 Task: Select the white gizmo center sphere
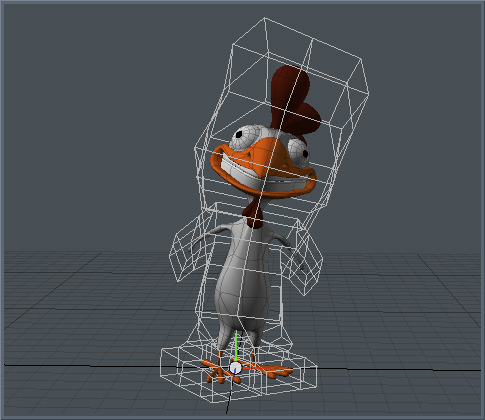tap(235, 368)
